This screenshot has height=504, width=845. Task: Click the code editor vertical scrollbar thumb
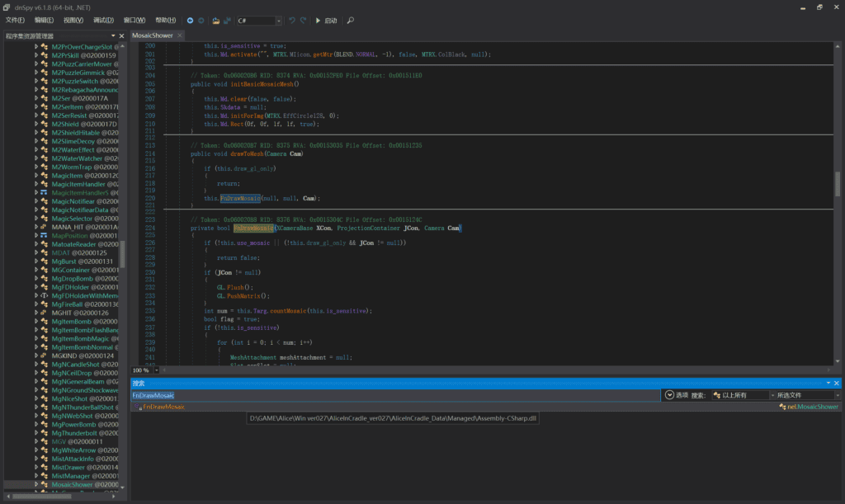click(838, 184)
